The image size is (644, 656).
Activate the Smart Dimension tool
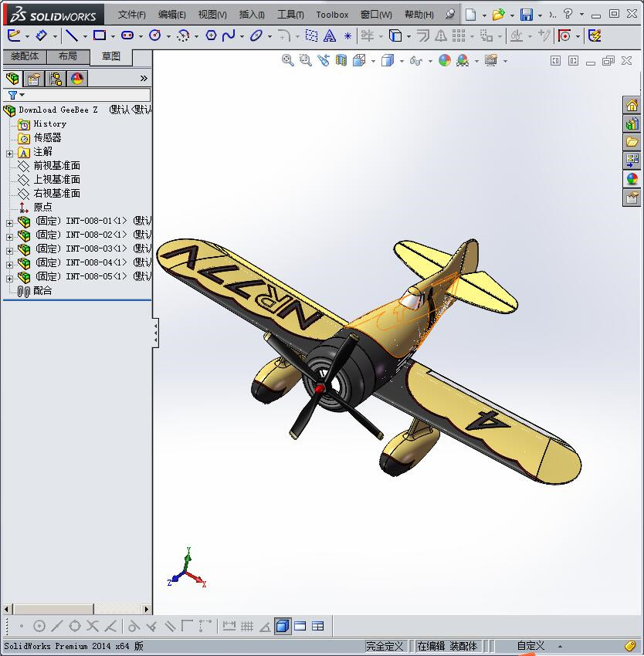(x=41, y=36)
